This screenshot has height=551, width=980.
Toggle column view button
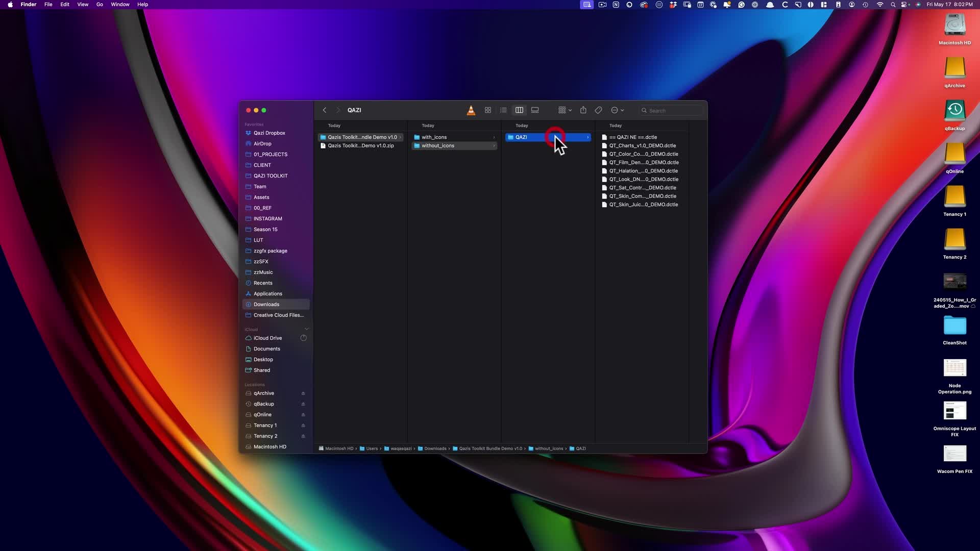(519, 110)
